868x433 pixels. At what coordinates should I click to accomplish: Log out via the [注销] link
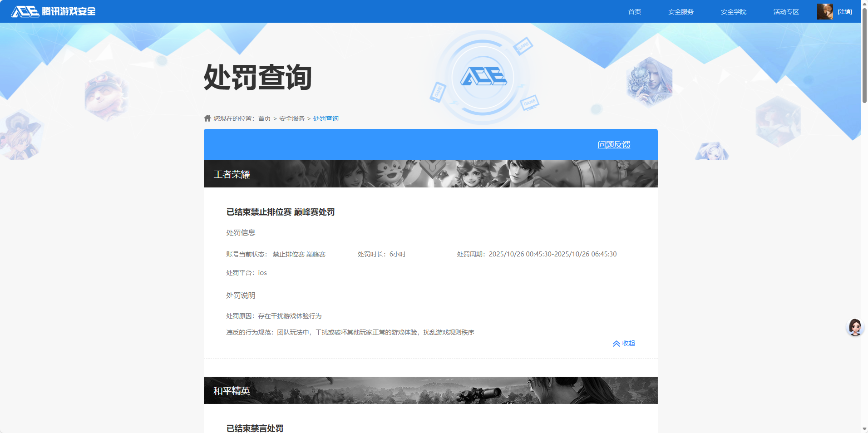pos(845,12)
